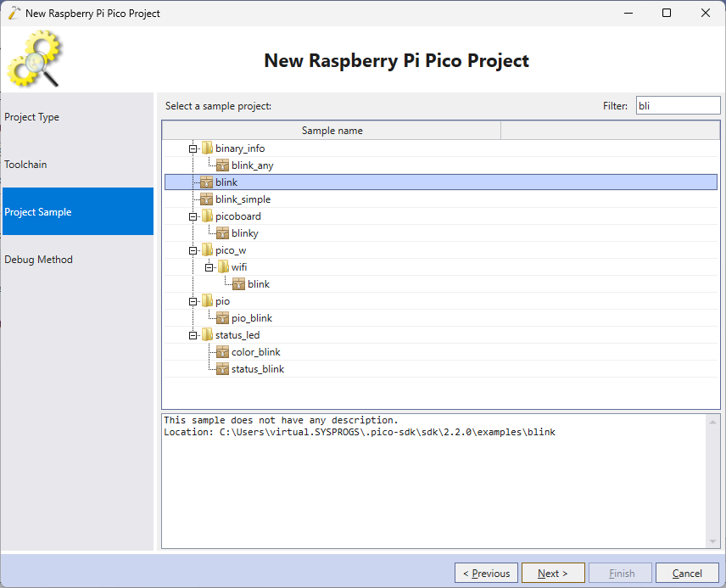Collapse the picoboard tree node
The image size is (726, 588).
tap(193, 216)
